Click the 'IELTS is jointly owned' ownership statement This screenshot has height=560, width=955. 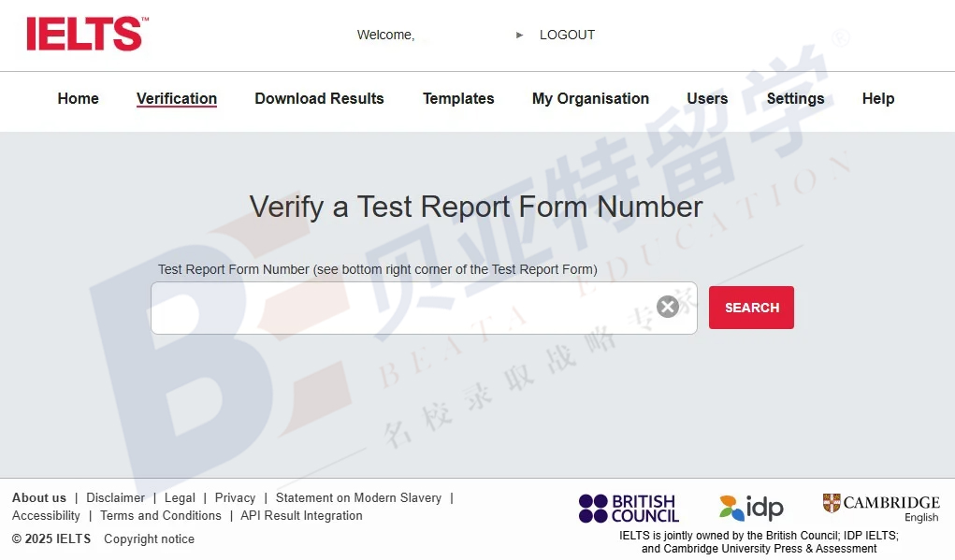tap(759, 541)
